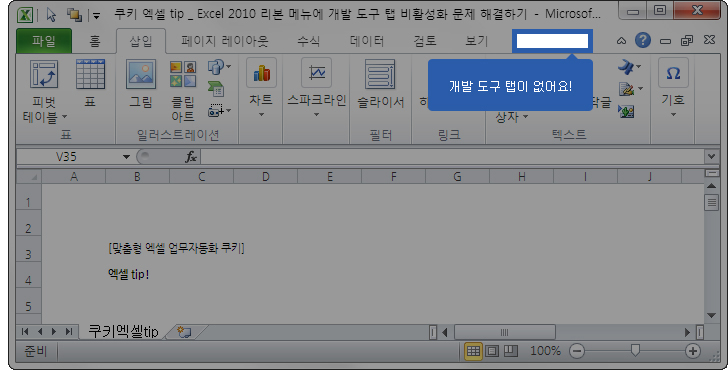
Task: Switch to the 홈 (Home) tab
Action: point(95,41)
